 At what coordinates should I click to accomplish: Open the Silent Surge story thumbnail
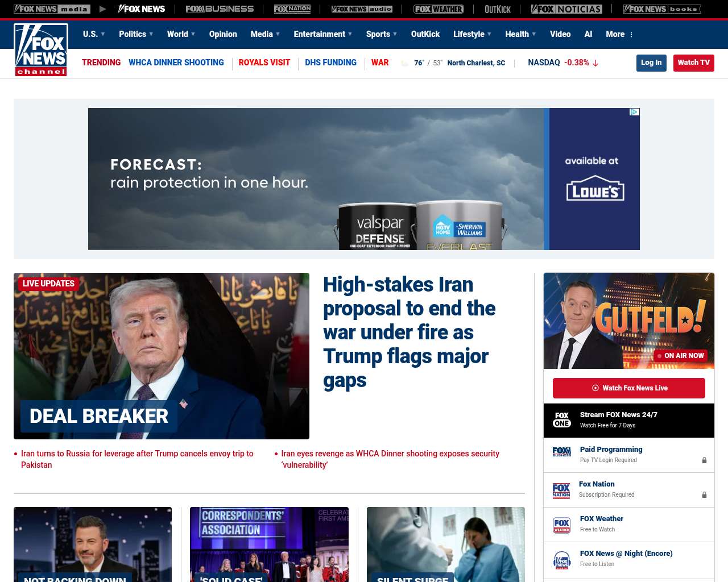446,544
